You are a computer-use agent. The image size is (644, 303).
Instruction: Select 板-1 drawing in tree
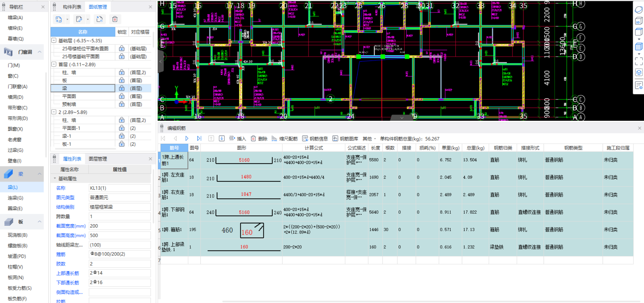tap(67, 144)
